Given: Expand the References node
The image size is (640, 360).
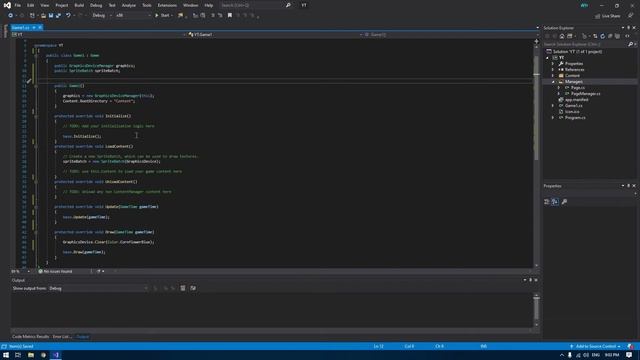Looking at the screenshot, I should click(553, 70).
